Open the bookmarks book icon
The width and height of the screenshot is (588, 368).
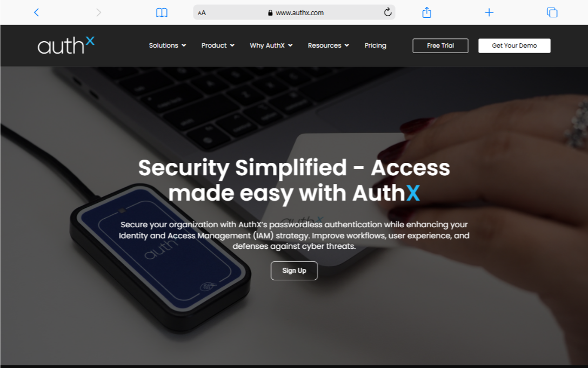(x=162, y=13)
